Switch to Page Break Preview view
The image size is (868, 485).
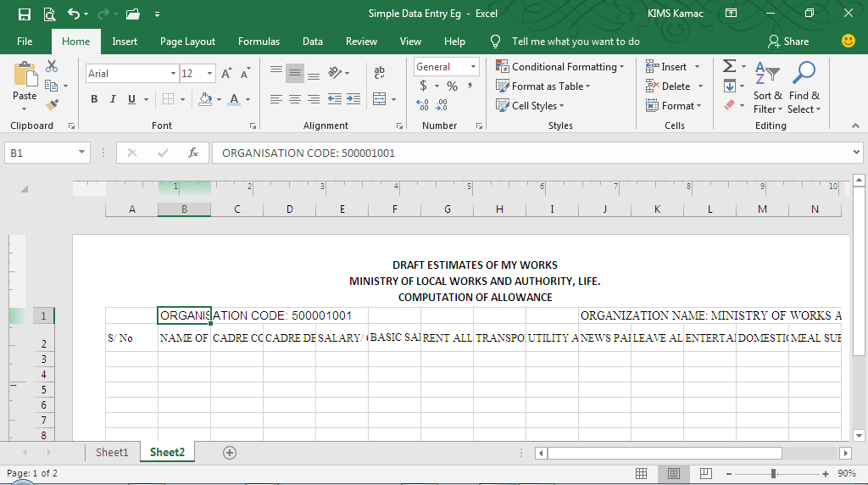point(706,473)
